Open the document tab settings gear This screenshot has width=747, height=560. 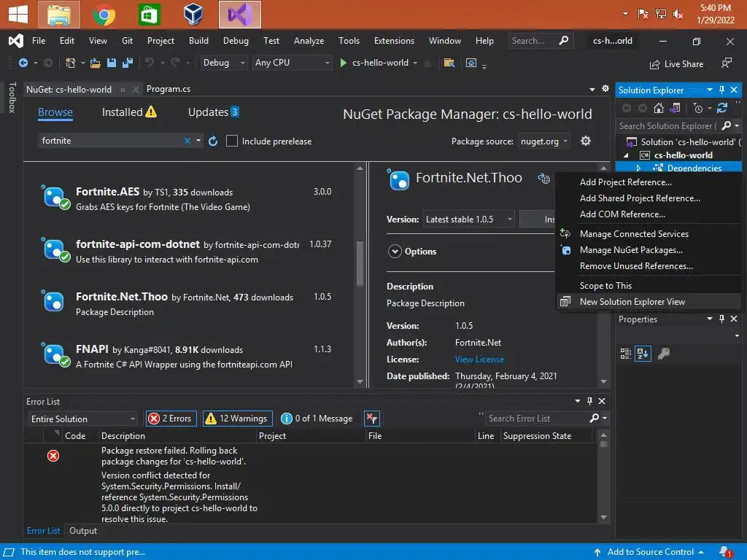click(x=605, y=88)
